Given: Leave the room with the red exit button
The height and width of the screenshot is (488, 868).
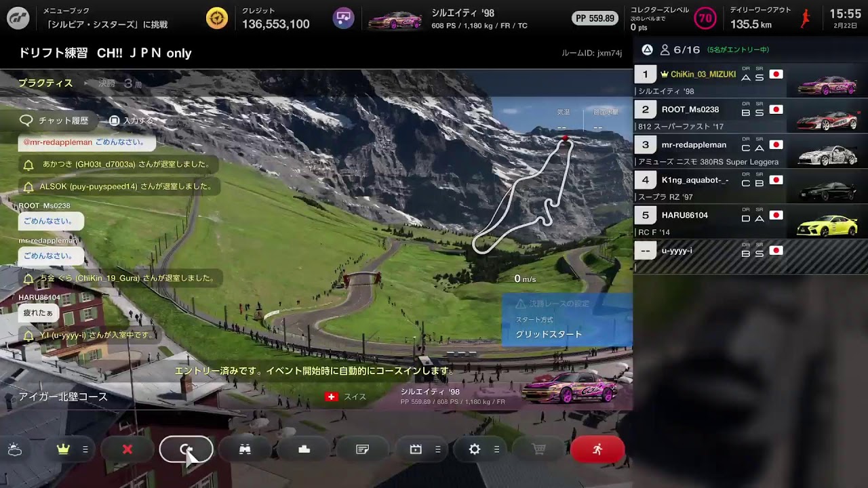Looking at the screenshot, I should click(597, 449).
